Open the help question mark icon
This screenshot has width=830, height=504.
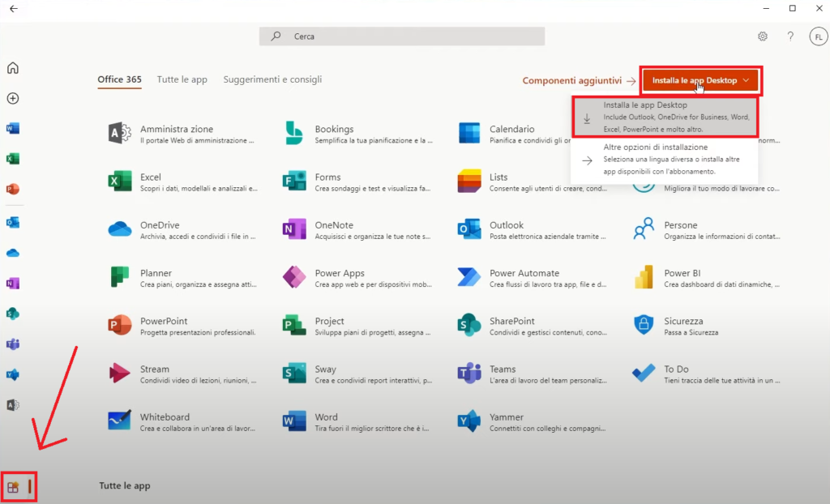[x=790, y=36]
